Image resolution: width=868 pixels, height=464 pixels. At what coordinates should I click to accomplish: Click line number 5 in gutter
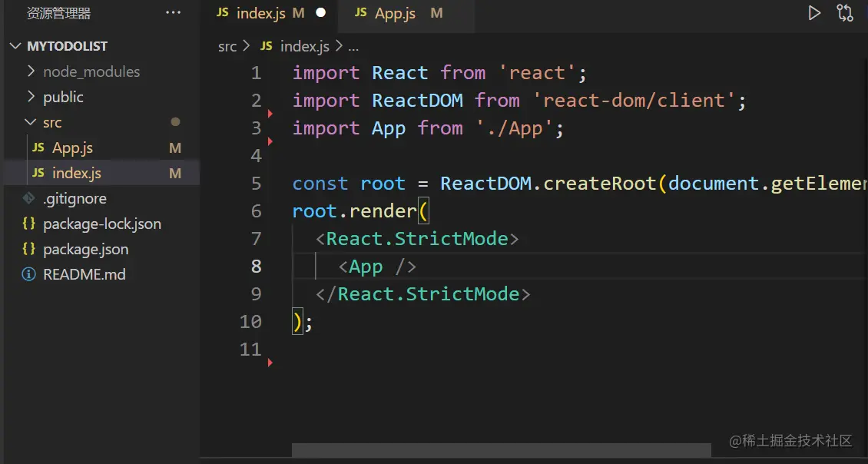[x=256, y=184]
